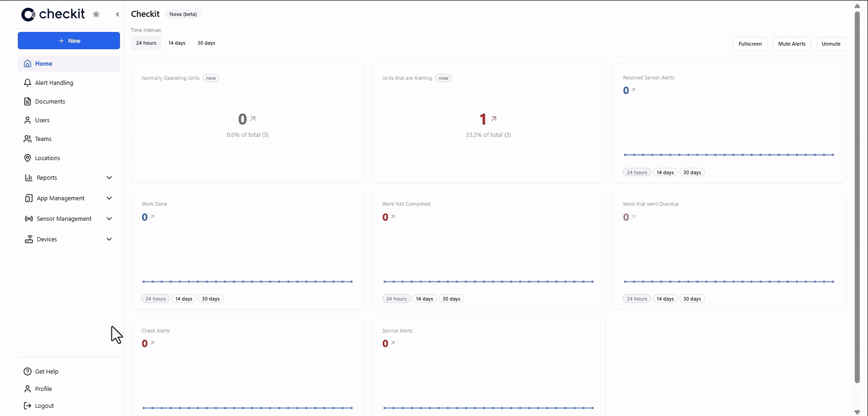Open Locations page
The width and height of the screenshot is (868, 416).
[69, 158]
